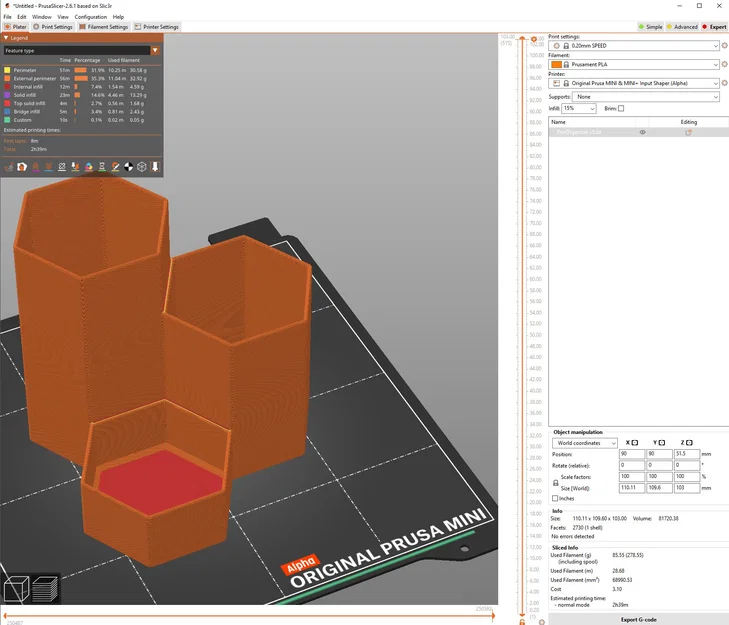The image size is (729, 625).
Task: Toggle Travel moves visibility in legend toolbar
Action: click(8, 166)
